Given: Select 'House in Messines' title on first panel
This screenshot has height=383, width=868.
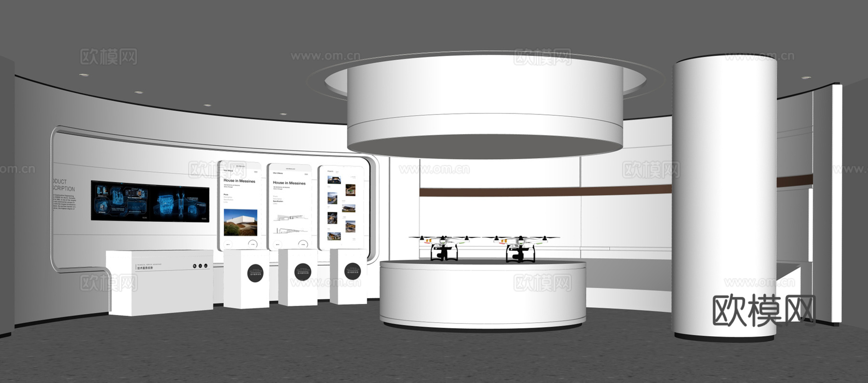Looking at the screenshot, I should pos(239,181).
